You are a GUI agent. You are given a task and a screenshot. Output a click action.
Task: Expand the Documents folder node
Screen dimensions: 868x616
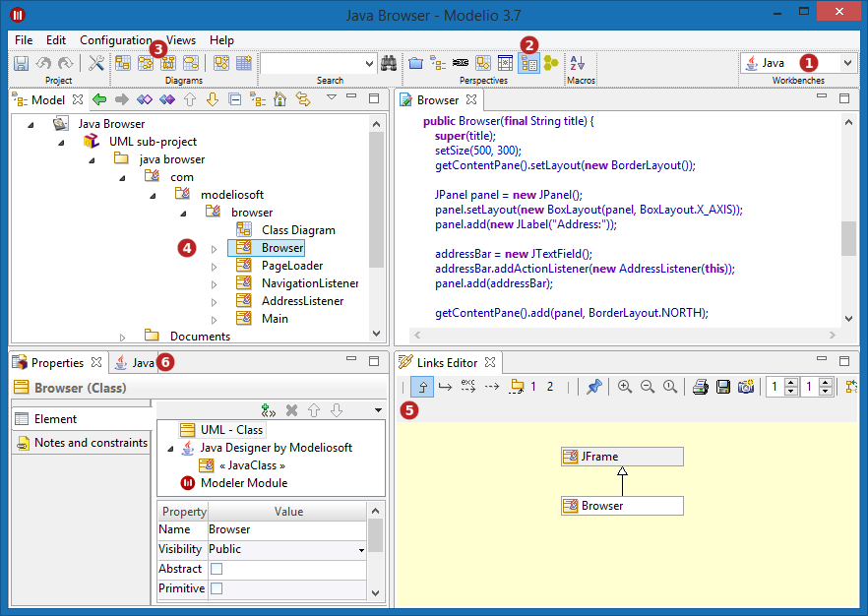tap(122, 338)
